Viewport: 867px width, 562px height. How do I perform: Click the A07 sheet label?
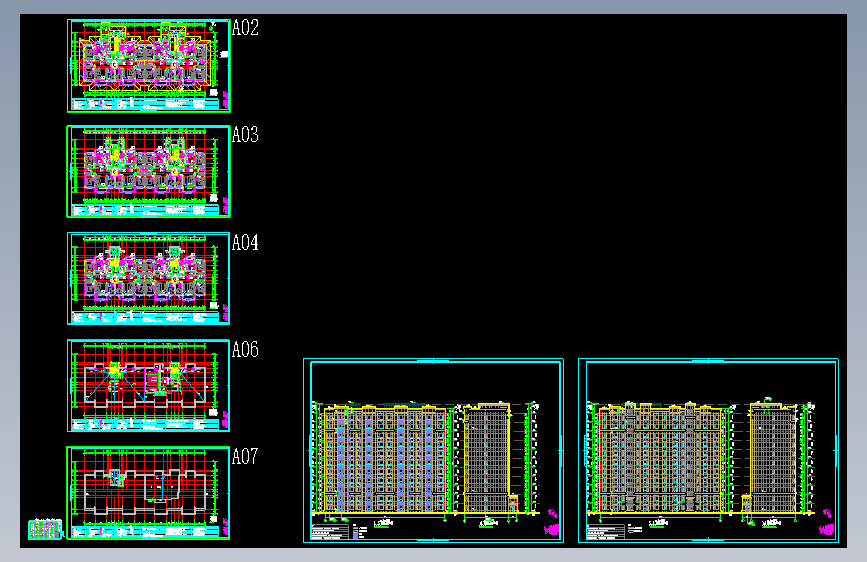click(x=245, y=457)
